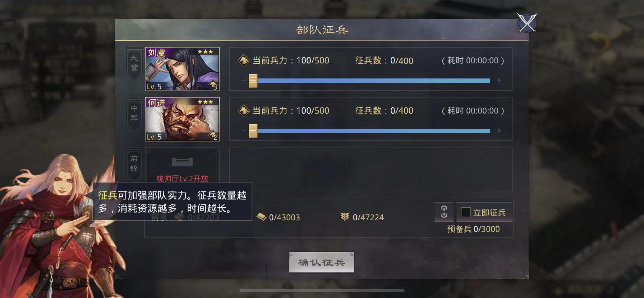
Task: Tap the minus icon on 何进's conscription slider
Action: click(244, 131)
